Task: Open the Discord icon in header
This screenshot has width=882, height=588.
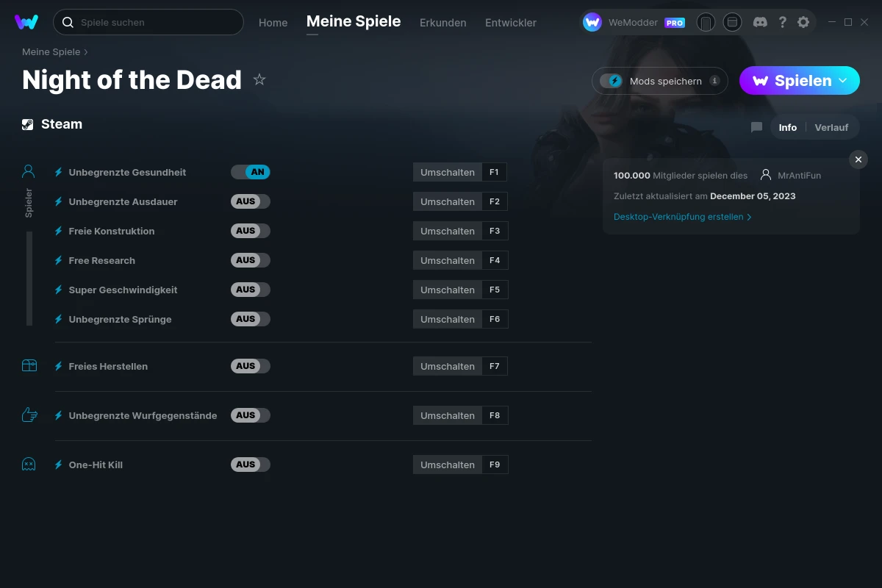Action: click(761, 22)
